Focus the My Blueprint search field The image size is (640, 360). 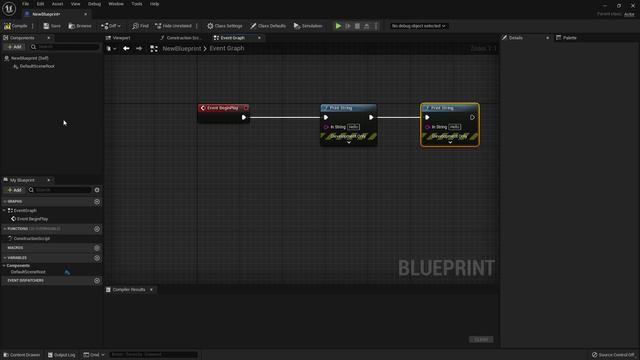click(x=60, y=190)
